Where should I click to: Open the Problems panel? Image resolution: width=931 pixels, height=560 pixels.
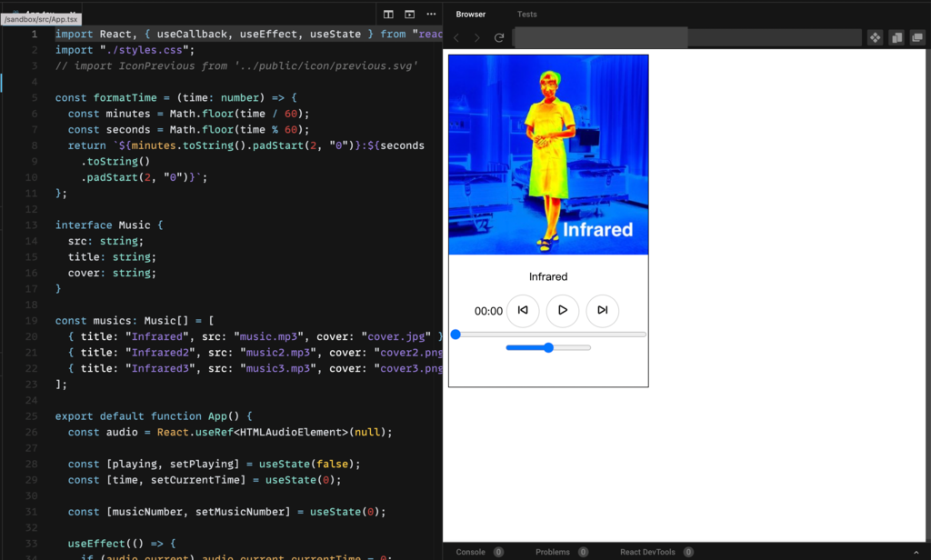(x=553, y=552)
